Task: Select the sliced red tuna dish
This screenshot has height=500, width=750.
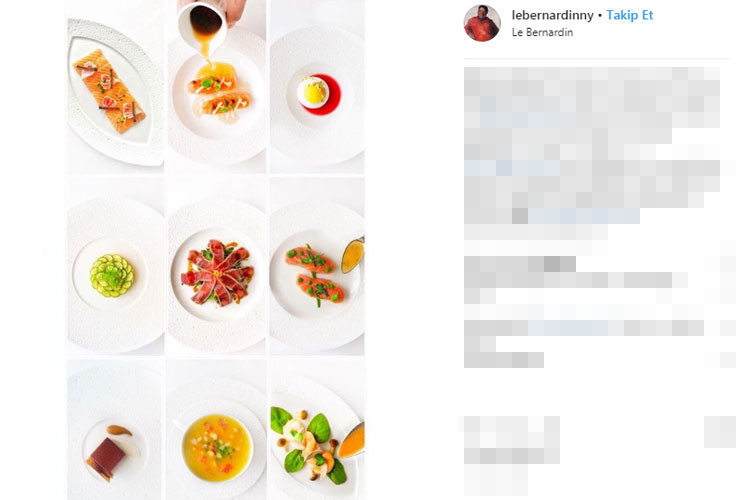Action: point(217,272)
